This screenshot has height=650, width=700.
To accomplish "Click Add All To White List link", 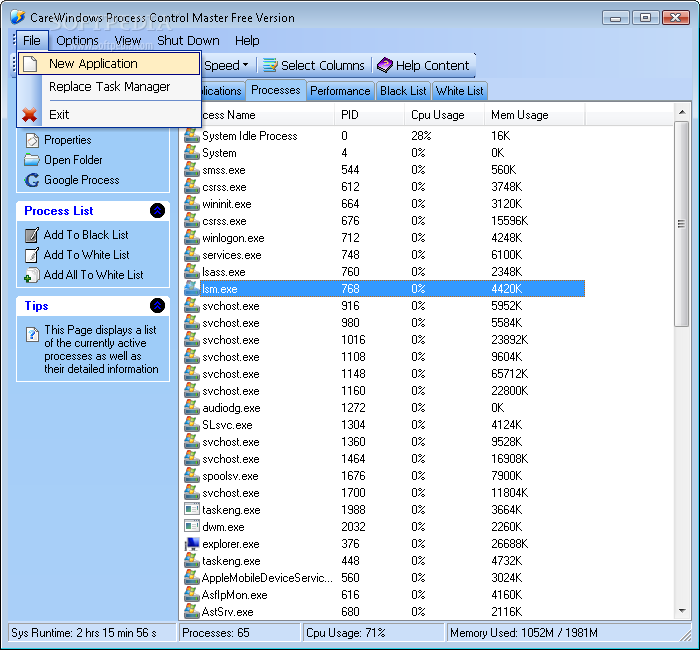I will pyautogui.click(x=94, y=275).
